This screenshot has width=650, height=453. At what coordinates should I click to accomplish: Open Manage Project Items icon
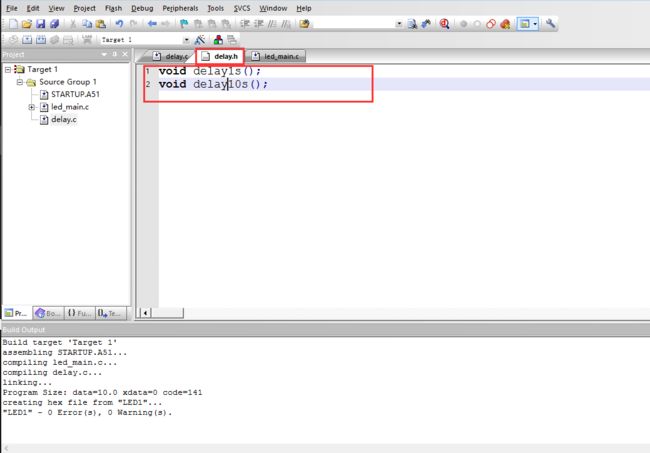click(218, 40)
